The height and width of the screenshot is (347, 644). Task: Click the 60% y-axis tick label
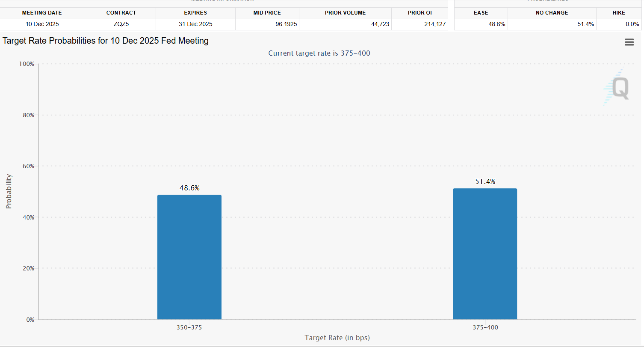point(28,166)
